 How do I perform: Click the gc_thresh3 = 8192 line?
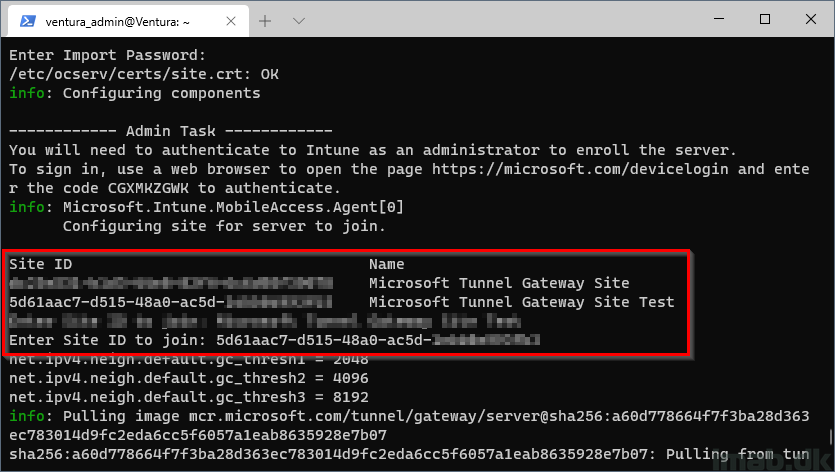point(189,397)
